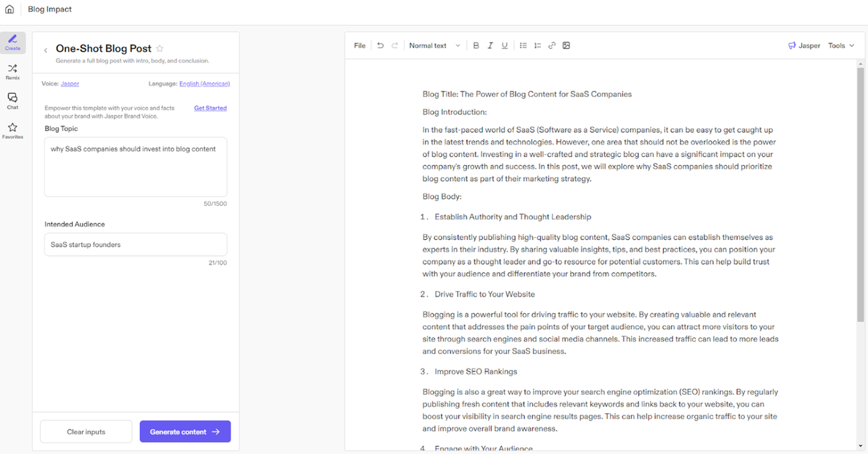868x454 pixels.
Task: Apply italic formatting
Action: (490, 45)
